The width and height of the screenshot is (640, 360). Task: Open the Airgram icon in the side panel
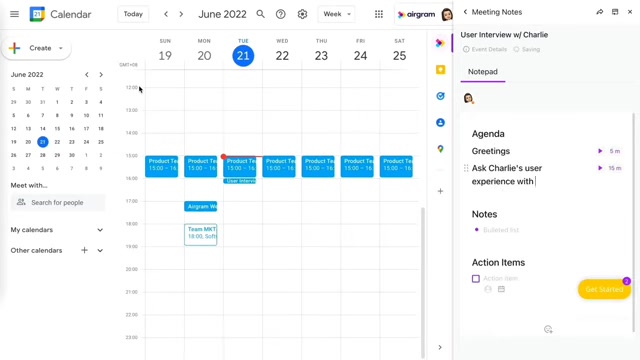tap(440, 43)
